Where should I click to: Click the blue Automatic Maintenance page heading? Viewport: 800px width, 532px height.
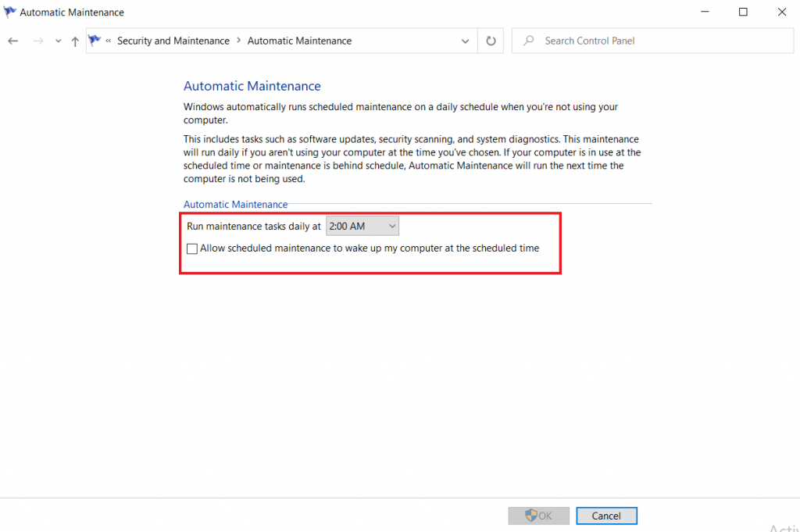(x=252, y=86)
